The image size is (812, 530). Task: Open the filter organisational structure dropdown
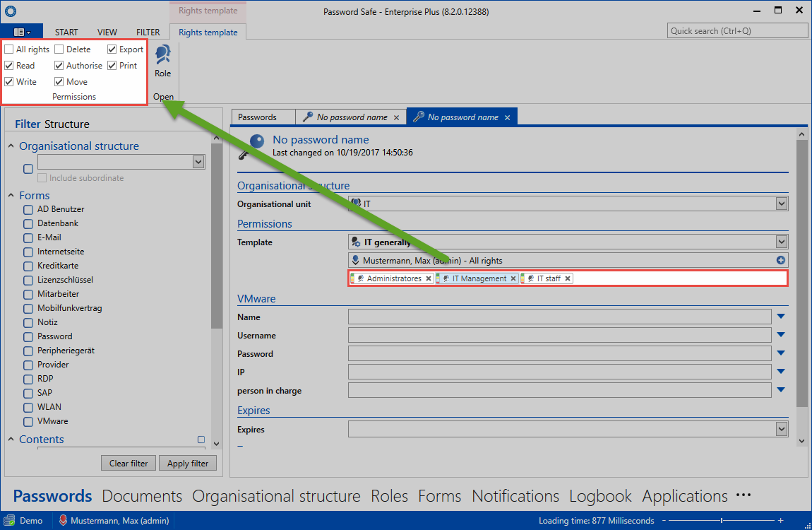198,162
